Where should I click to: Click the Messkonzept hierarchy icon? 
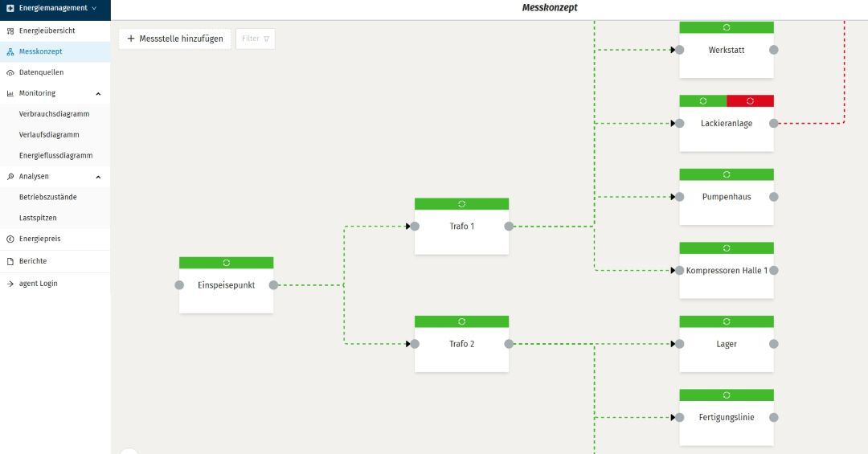(10, 52)
